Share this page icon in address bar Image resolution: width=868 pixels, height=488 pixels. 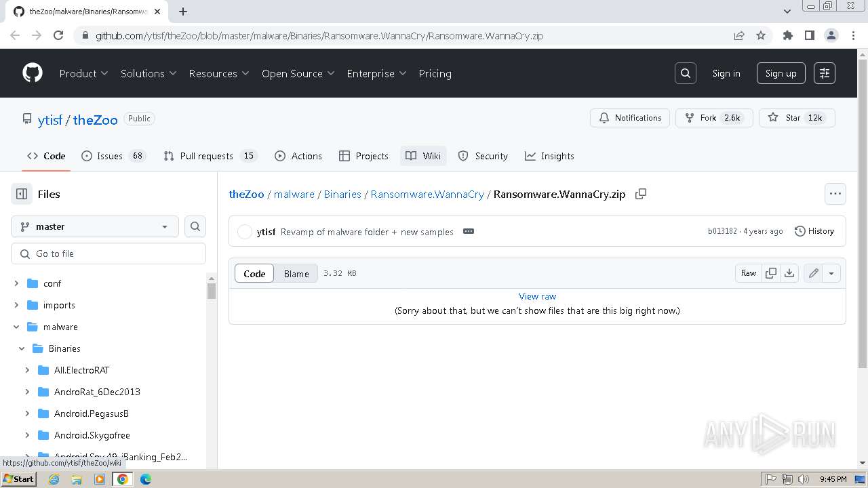(x=739, y=35)
